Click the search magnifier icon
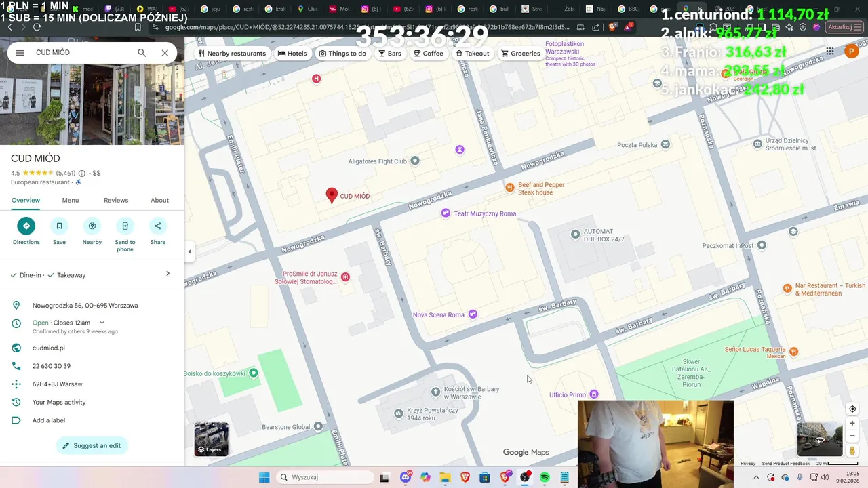 tap(142, 52)
